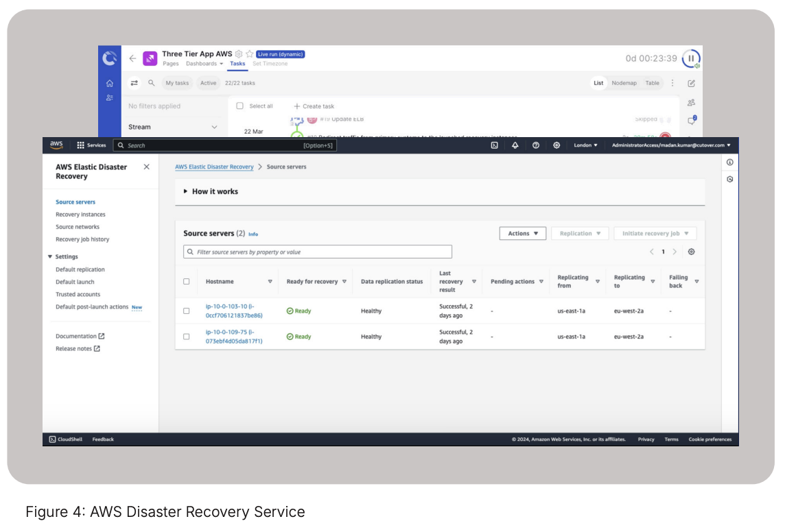Open Recovery job history in sidebar

coord(83,239)
